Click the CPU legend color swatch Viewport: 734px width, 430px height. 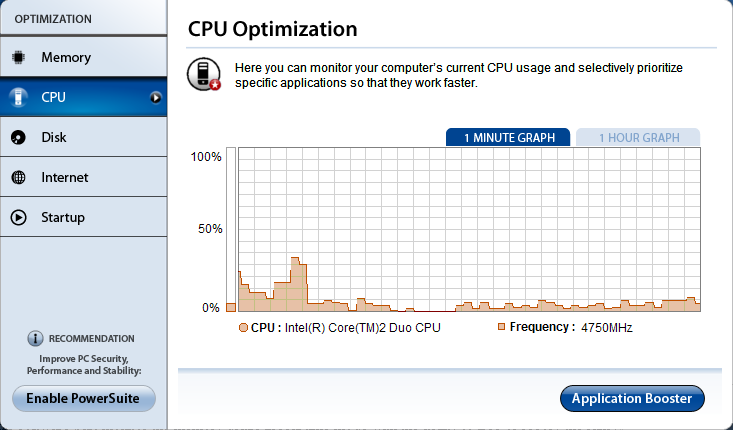pos(243,328)
